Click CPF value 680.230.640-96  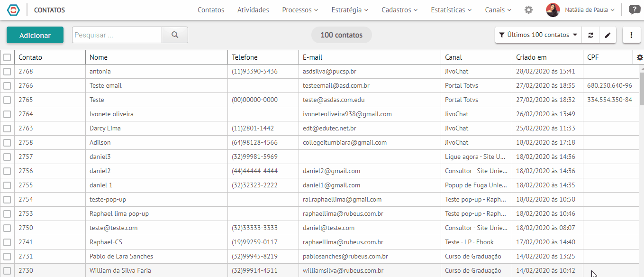[609, 86]
